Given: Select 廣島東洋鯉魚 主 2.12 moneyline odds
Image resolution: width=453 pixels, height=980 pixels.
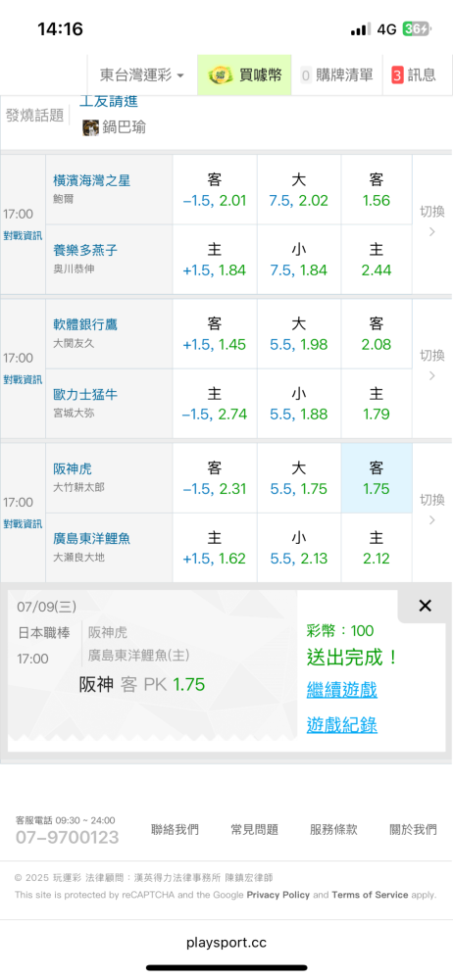Looking at the screenshot, I should 377,548.
